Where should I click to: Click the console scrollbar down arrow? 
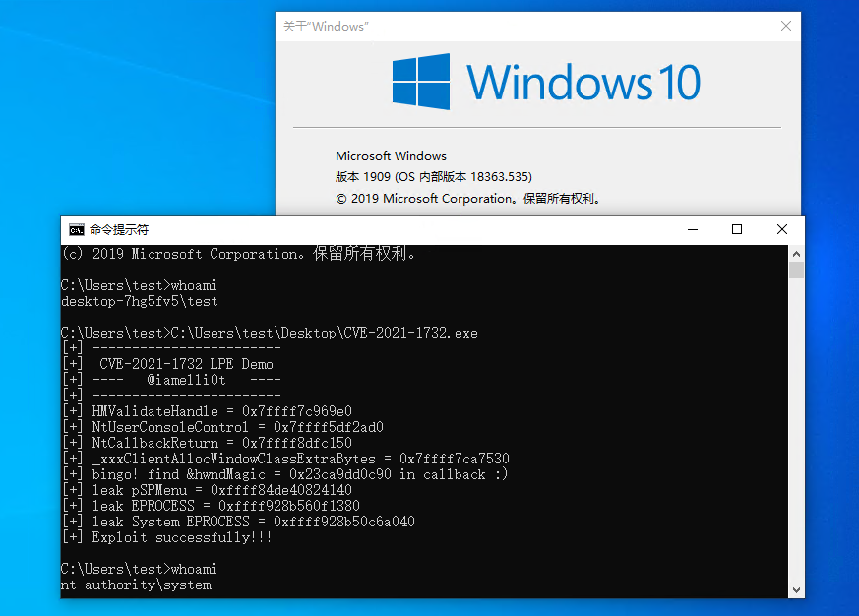coord(797,590)
